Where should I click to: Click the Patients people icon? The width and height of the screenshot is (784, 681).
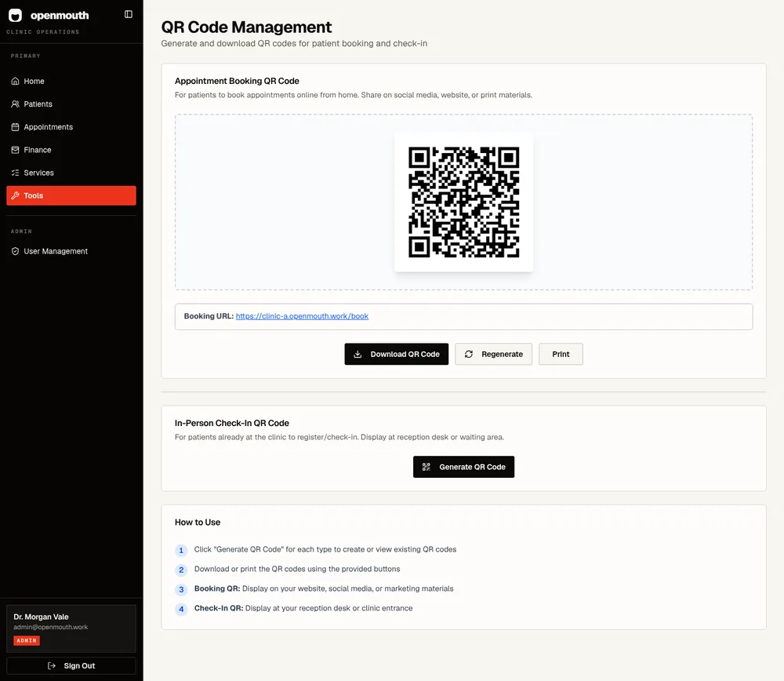pos(16,104)
